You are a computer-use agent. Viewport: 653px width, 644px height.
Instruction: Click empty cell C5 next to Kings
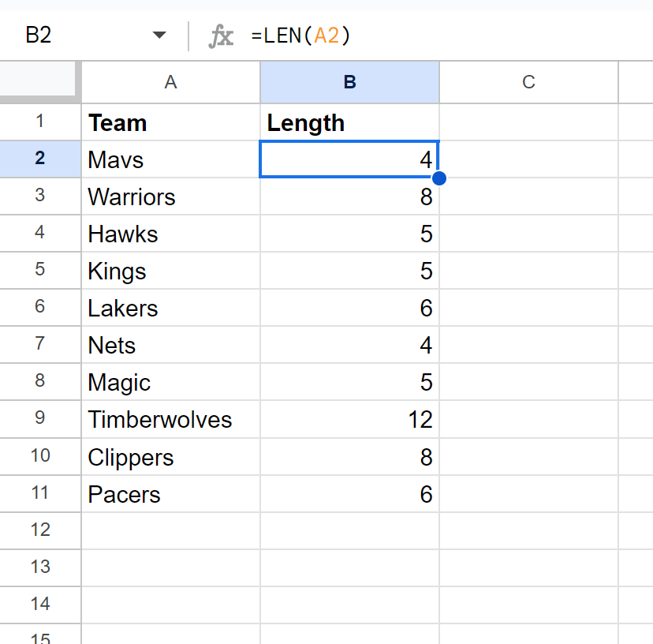[x=528, y=271]
